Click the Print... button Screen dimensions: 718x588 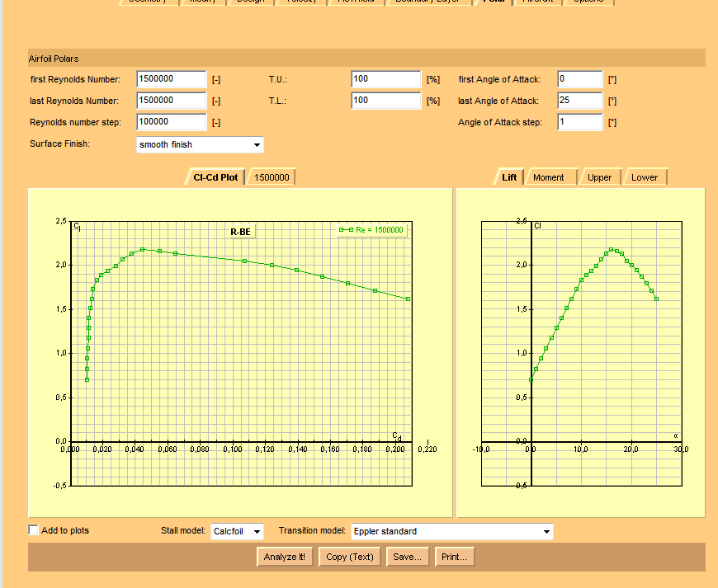click(x=454, y=557)
